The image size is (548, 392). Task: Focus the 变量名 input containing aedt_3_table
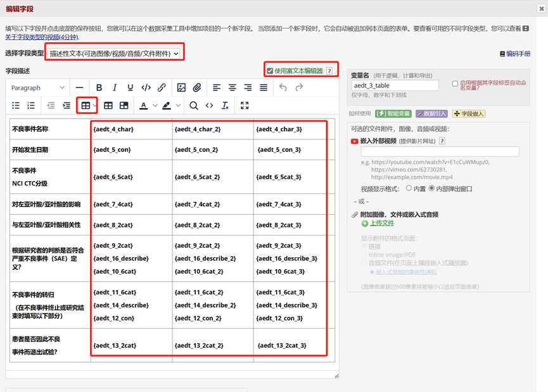(395, 85)
